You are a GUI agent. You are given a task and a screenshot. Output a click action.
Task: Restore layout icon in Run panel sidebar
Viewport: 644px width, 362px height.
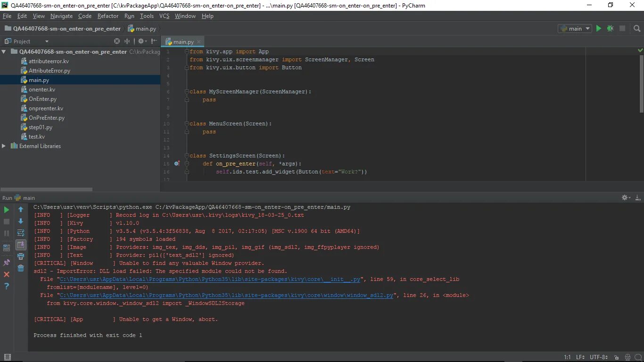click(x=7, y=247)
